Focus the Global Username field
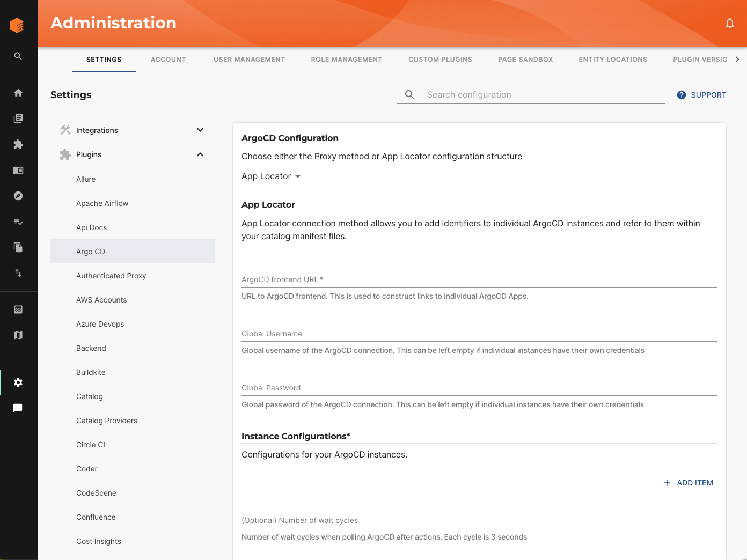This screenshot has width=747, height=560. pos(479,333)
